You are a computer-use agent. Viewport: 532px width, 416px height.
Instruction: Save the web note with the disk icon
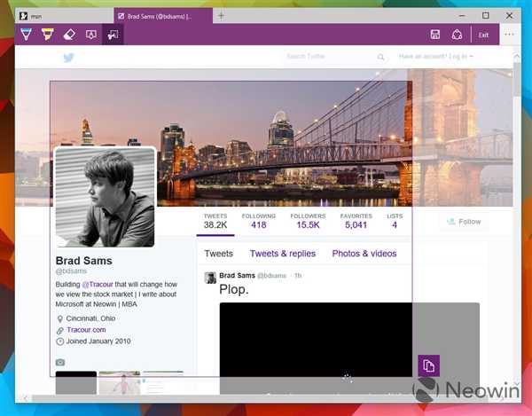point(435,35)
